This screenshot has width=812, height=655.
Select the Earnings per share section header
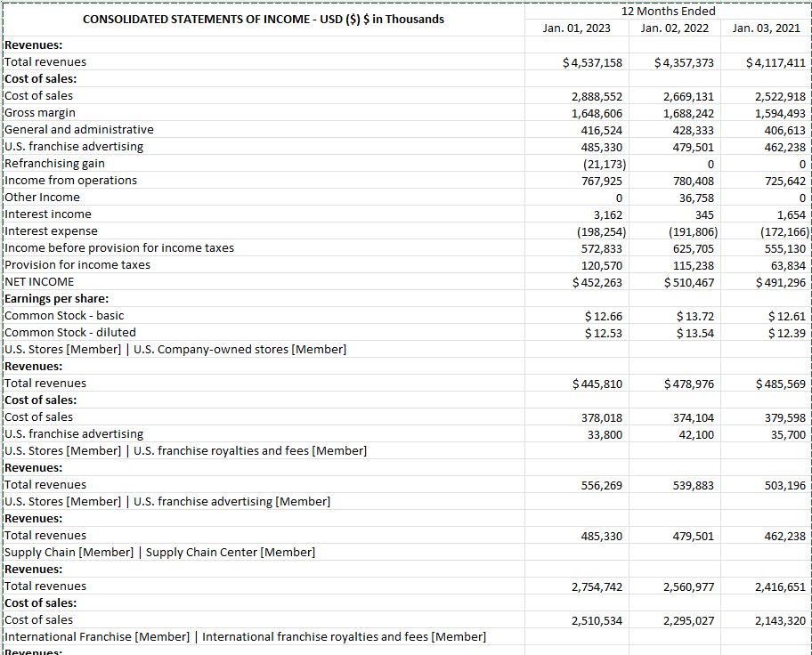tap(53, 298)
